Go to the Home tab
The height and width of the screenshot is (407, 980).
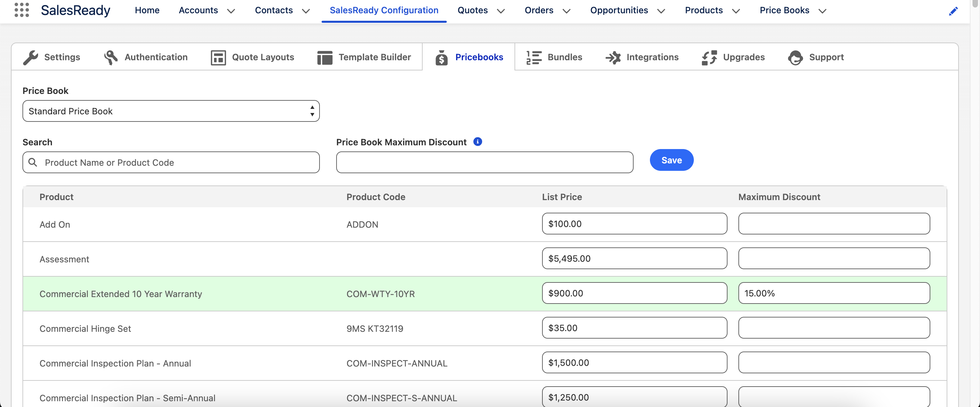click(x=147, y=10)
